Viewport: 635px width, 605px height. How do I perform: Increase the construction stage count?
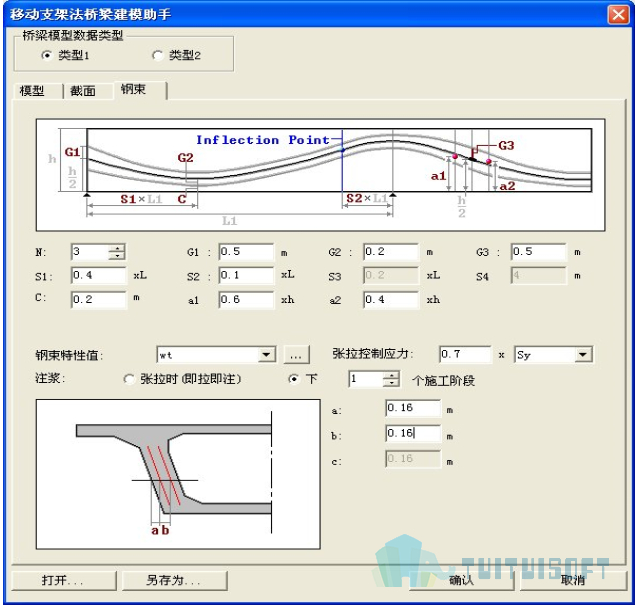(391, 375)
